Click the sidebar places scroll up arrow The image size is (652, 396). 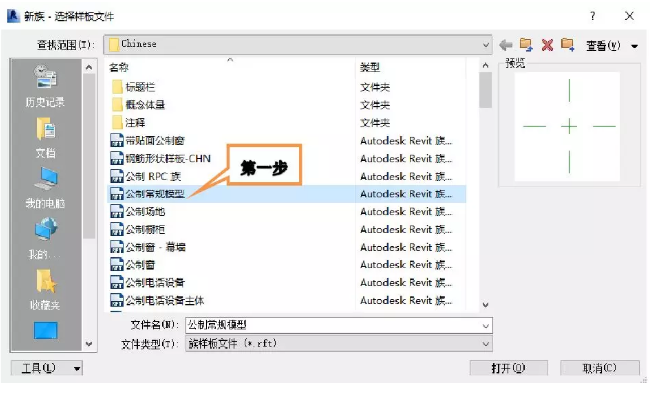pyautogui.click(x=89, y=67)
